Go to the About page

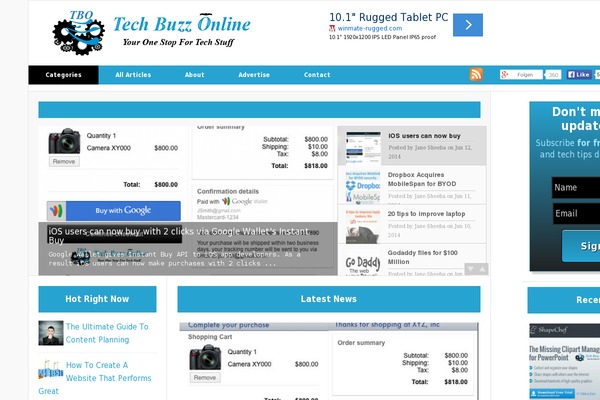tap(194, 75)
